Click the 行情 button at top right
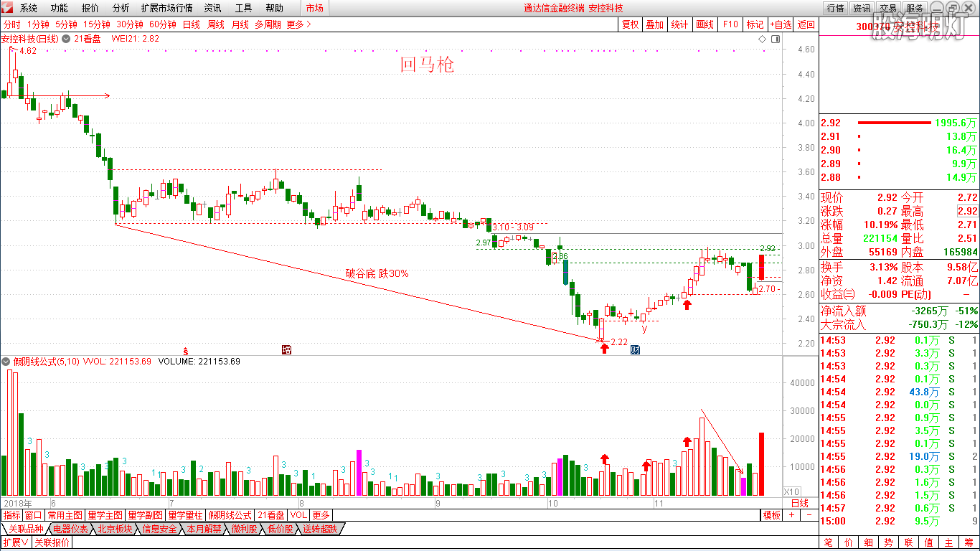This screenshot has height=551, width=980. [x=836, y=8]
